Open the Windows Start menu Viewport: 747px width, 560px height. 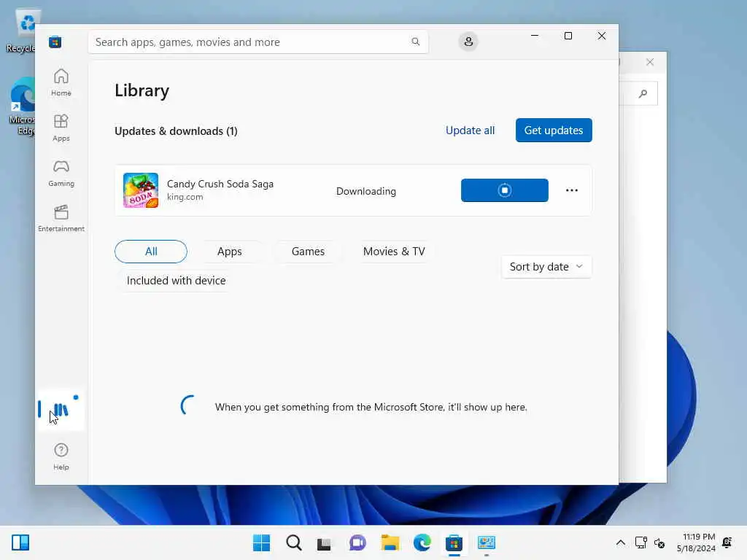point(261,542)
